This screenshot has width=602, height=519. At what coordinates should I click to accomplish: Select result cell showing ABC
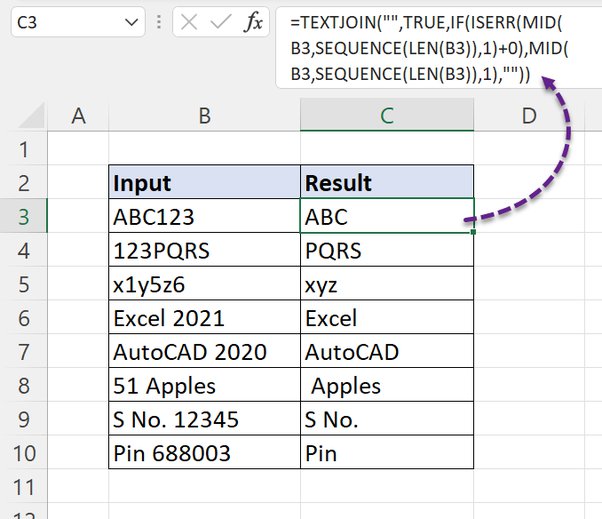(387, 216)
